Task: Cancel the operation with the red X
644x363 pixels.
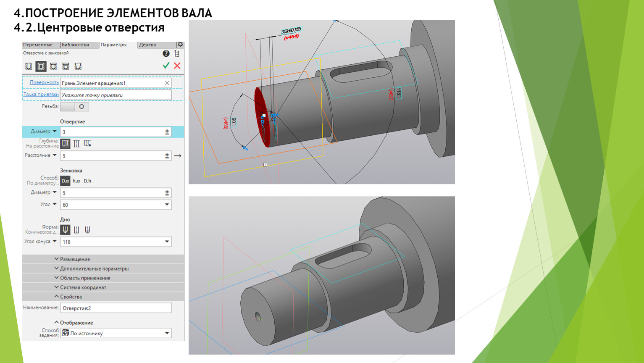Action: point(177,66)
